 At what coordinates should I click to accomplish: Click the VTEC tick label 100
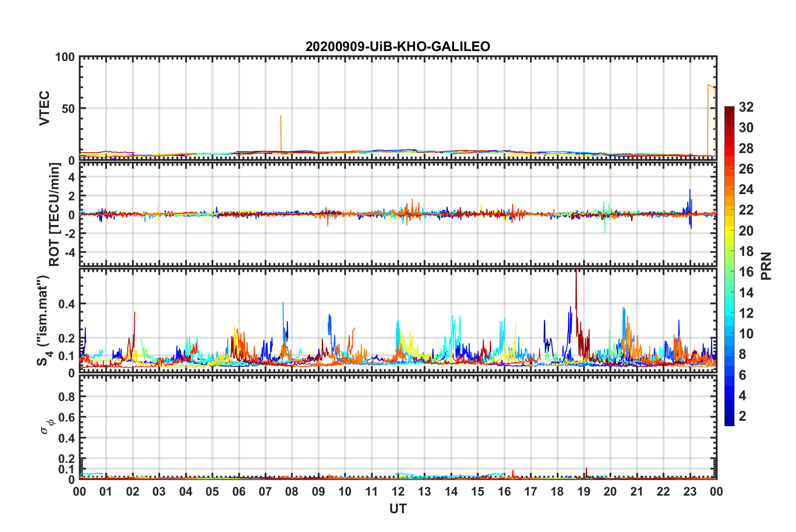(65, 57)
